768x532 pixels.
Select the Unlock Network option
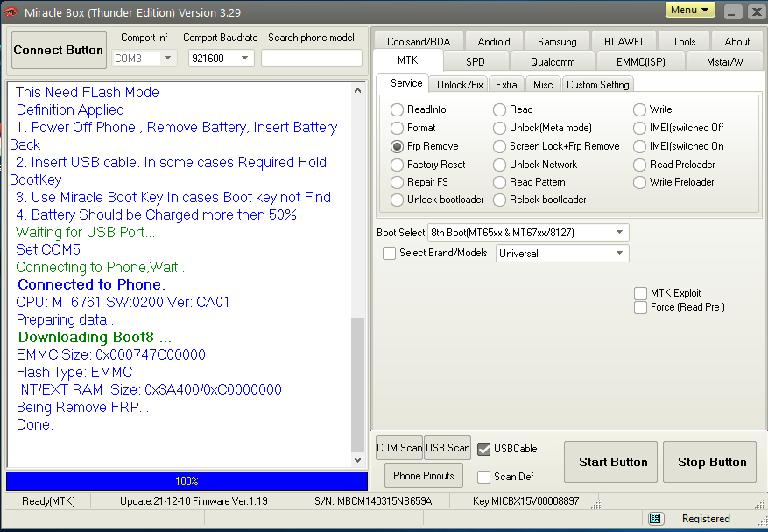499,164
